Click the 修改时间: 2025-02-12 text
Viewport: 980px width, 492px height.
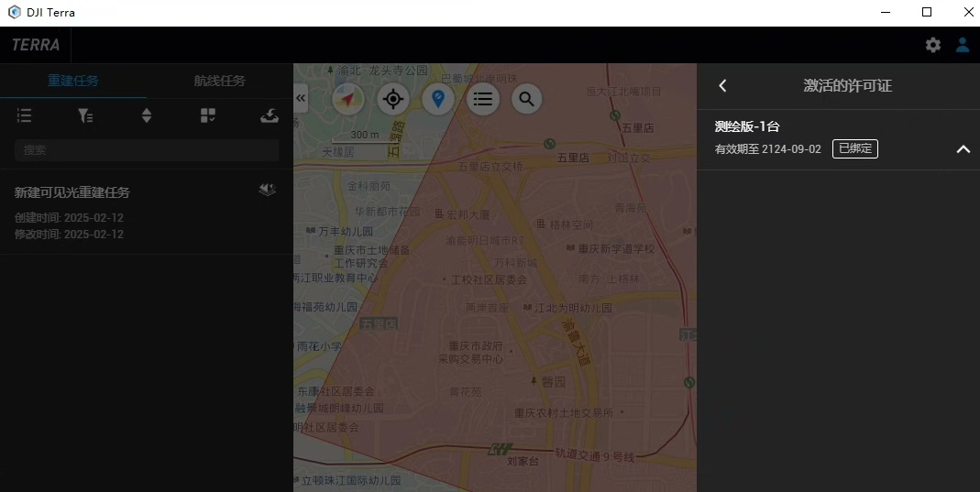(69, 235)
